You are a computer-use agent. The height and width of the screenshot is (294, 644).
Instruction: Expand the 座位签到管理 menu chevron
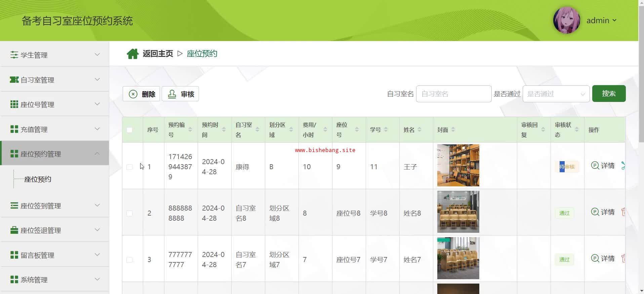(97, 205)
